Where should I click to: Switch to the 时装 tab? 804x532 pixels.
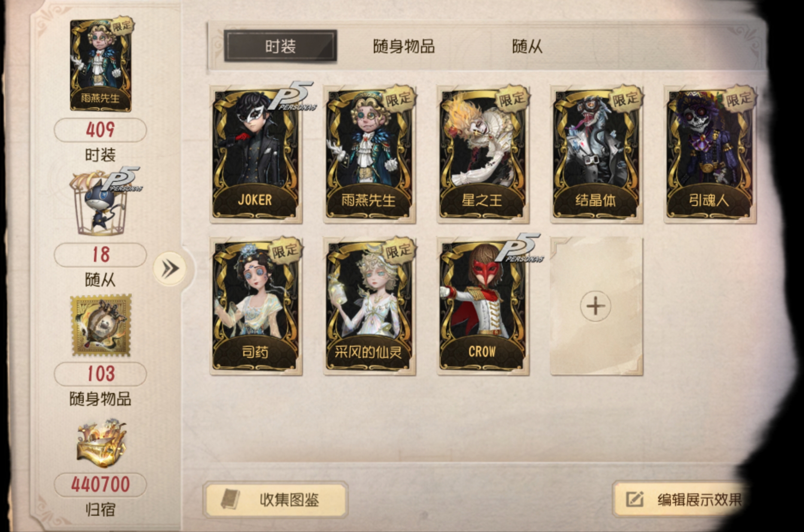click(280, 46)
